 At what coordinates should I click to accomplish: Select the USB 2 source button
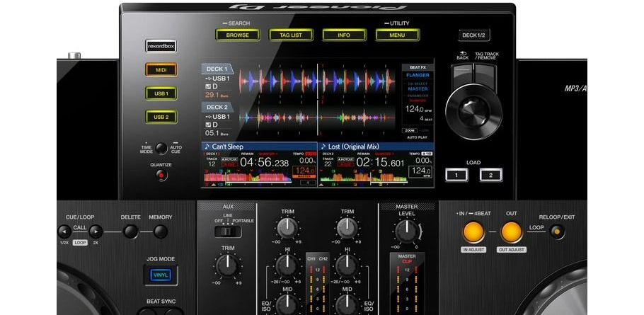click(x=161, y=117)
